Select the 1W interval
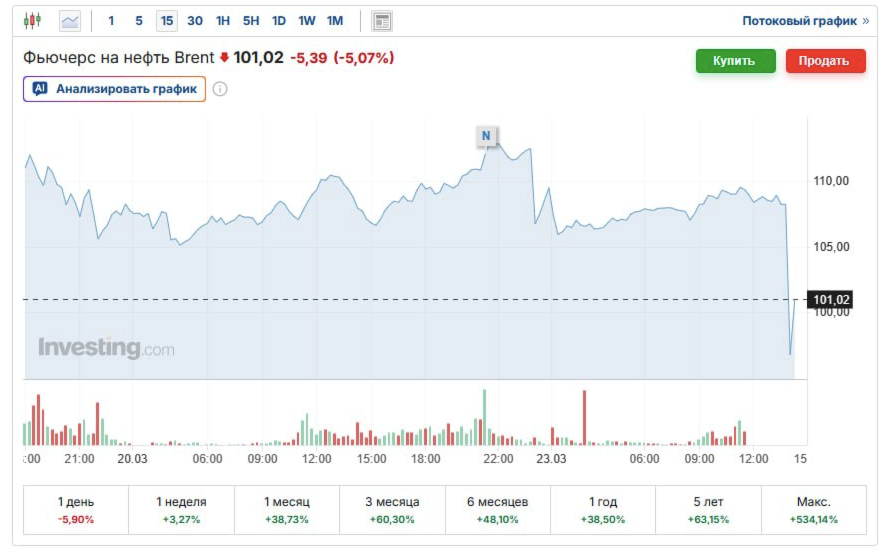 click(307, 21)
